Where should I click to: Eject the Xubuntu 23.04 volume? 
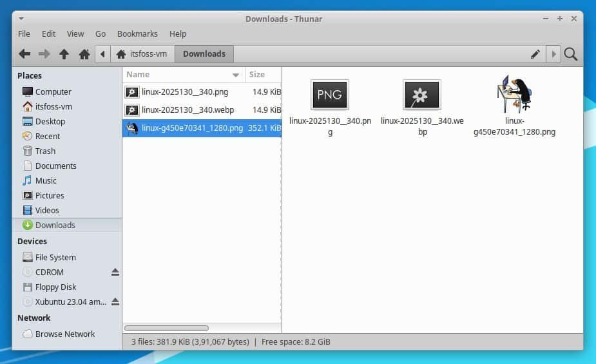click(115, 302)
